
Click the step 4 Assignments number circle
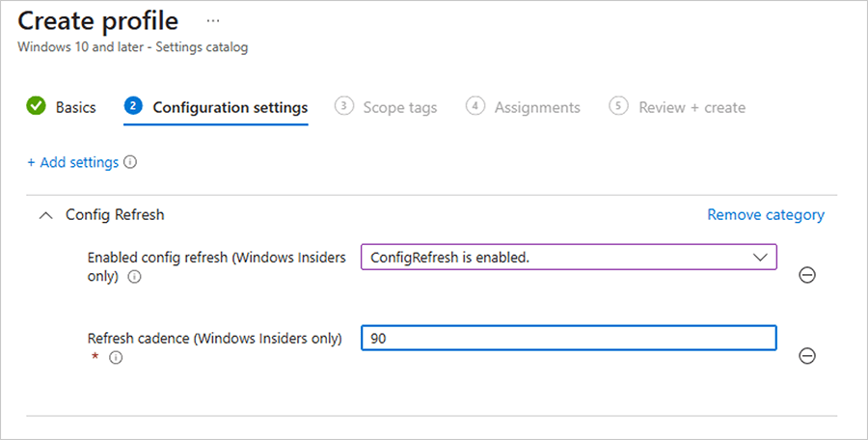point(475,106)
